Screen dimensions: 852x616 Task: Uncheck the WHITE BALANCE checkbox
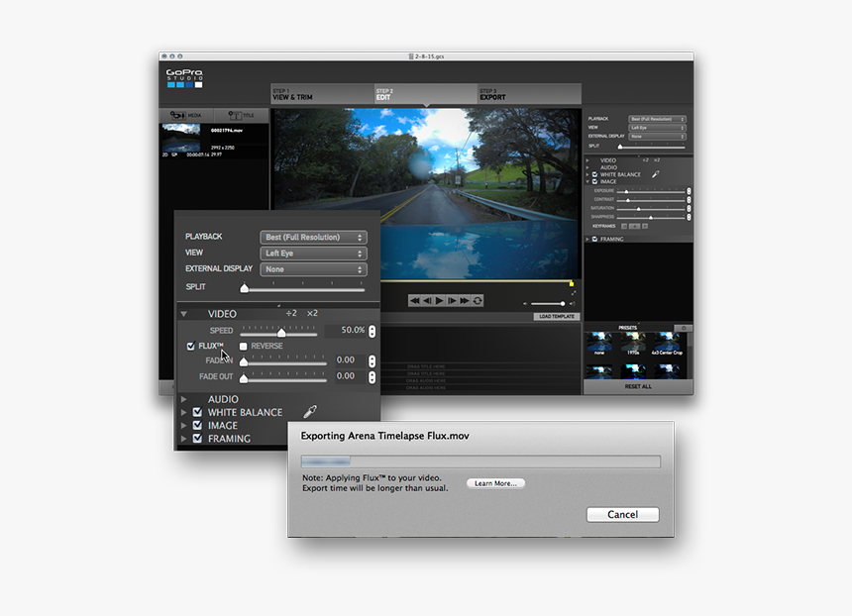(x=197, y=413)
